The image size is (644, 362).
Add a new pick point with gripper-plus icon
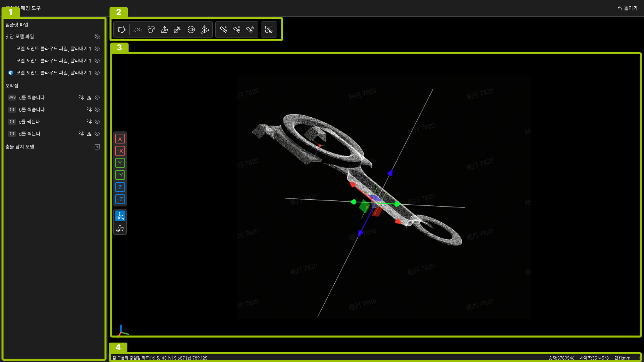223,29
